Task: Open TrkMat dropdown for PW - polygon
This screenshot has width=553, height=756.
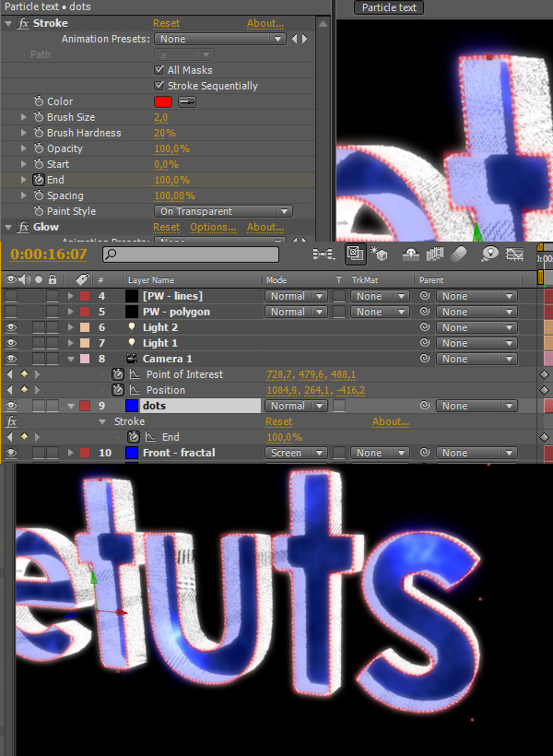Action: [x=380, y=312]
